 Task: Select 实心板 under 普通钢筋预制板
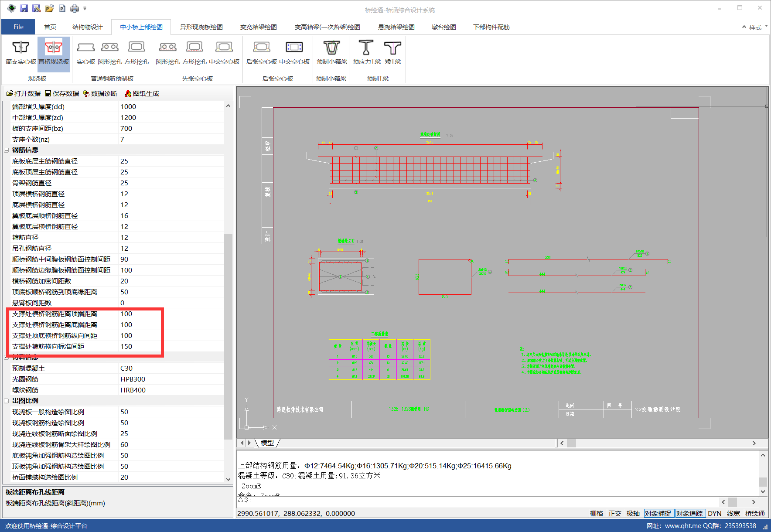point(85,52)
